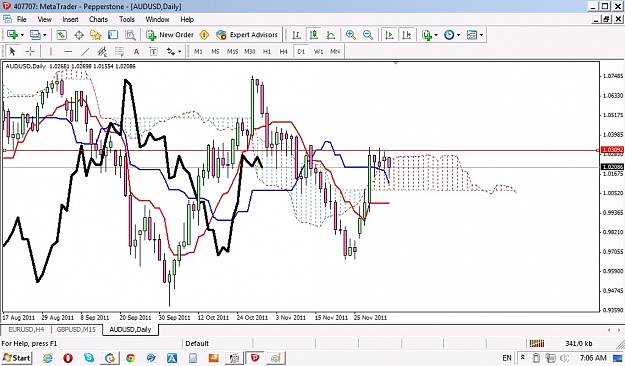Select the Vertical Line drawing tool
625x366 pixels.
(51, 51)
